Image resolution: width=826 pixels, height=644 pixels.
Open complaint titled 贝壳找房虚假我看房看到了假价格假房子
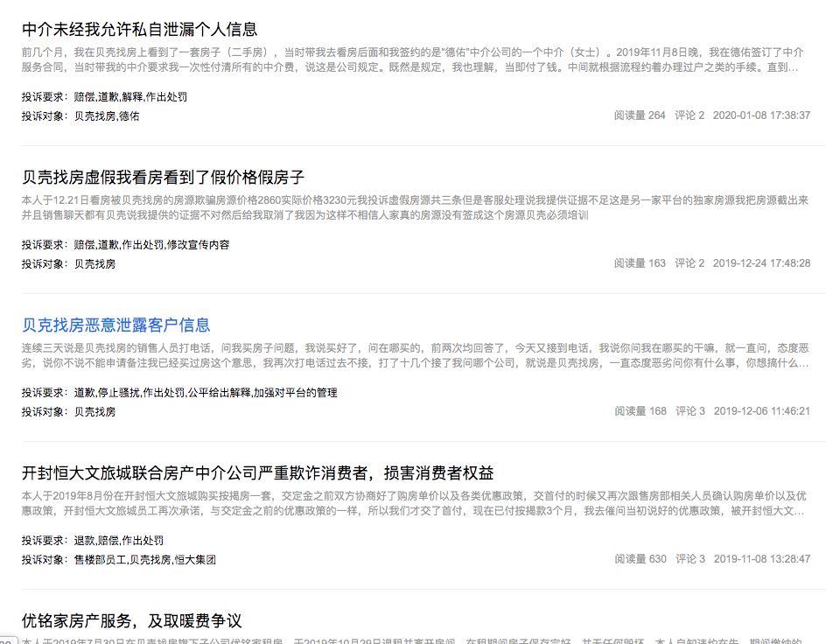[163, 178]
